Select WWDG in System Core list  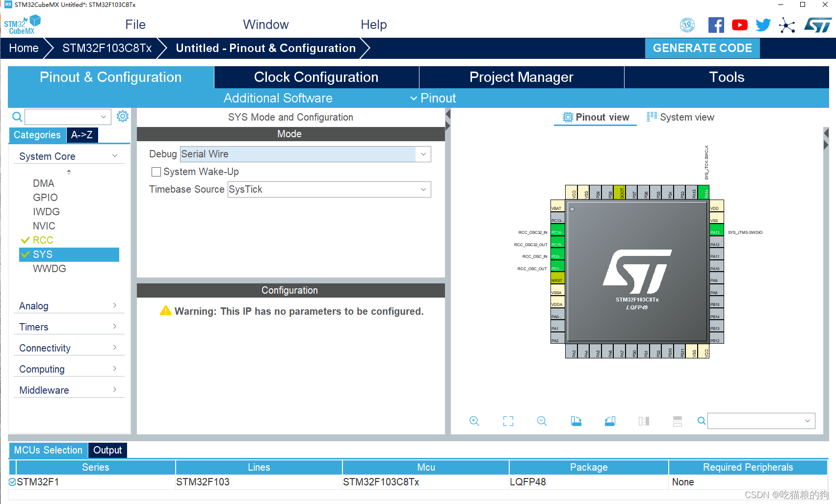pyautogui.click(x=49, y=269)
